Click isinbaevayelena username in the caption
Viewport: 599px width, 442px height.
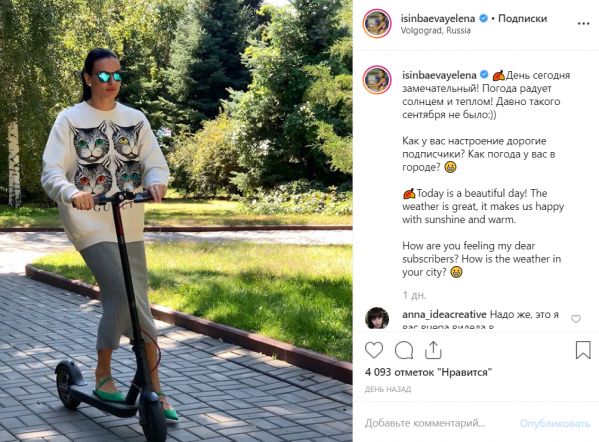[439, 75]
